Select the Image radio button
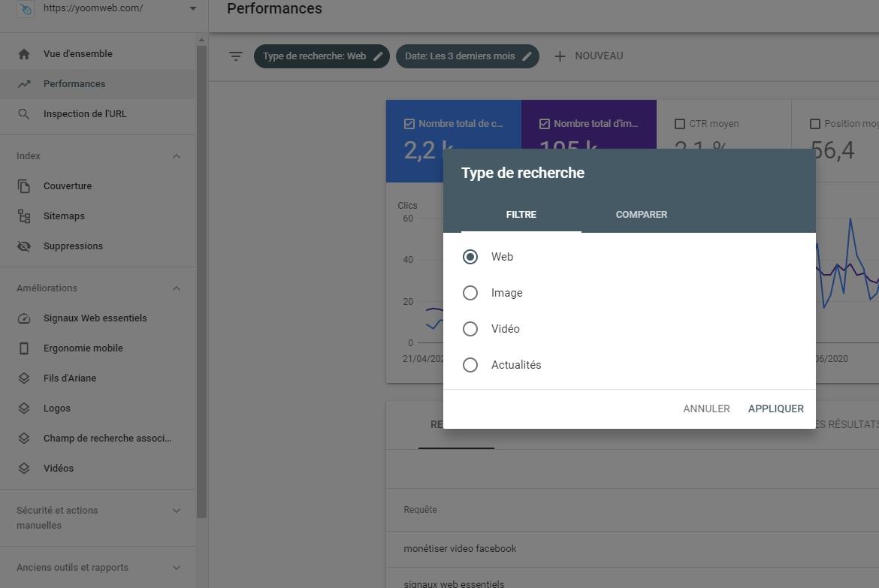 click(470, 293)
